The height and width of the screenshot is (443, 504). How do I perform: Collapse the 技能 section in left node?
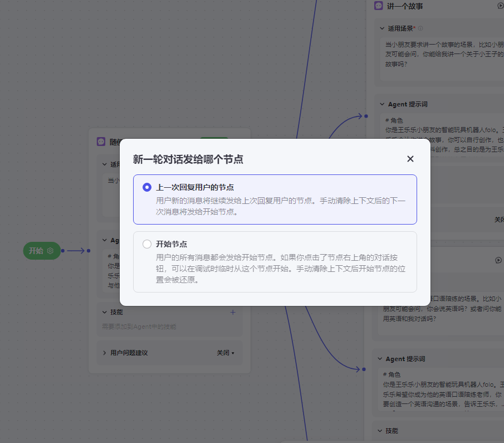coord(105,312)
